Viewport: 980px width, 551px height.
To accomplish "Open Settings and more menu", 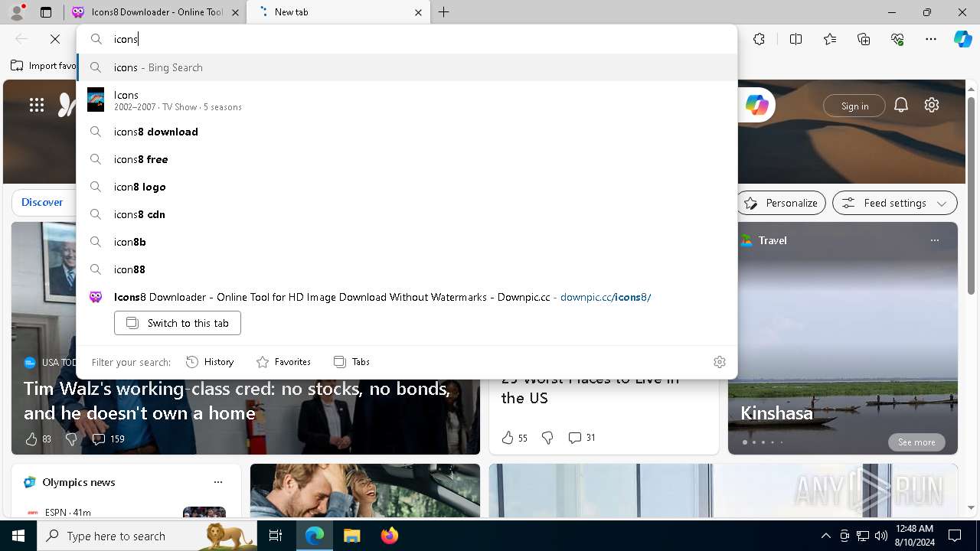I will pos(931,39).
